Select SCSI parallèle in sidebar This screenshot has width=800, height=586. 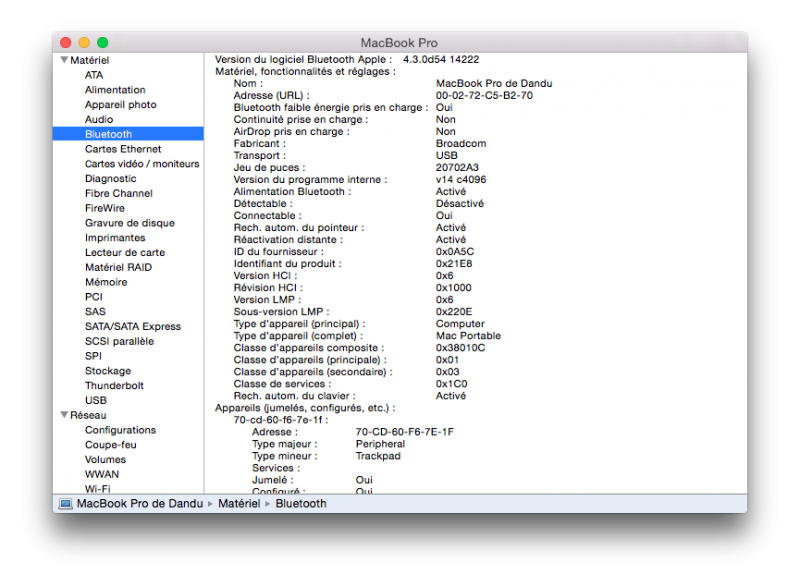click(x=119, y=341)
